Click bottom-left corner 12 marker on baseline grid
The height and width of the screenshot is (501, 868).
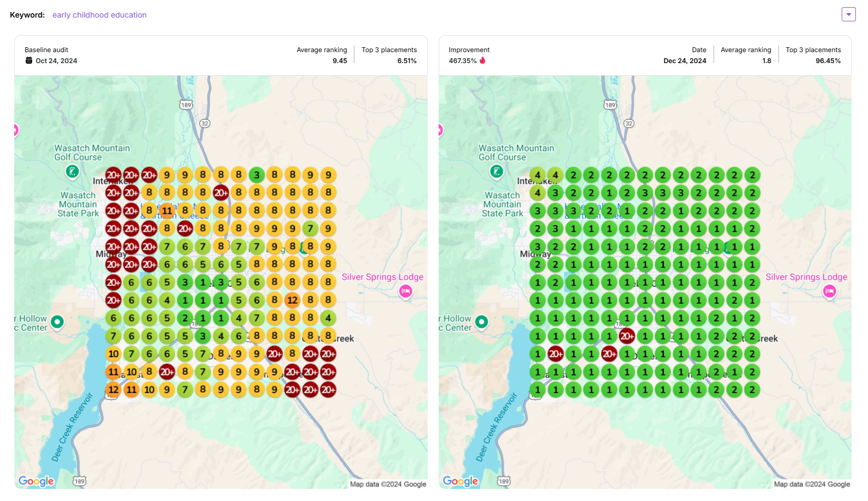[113, 390]
